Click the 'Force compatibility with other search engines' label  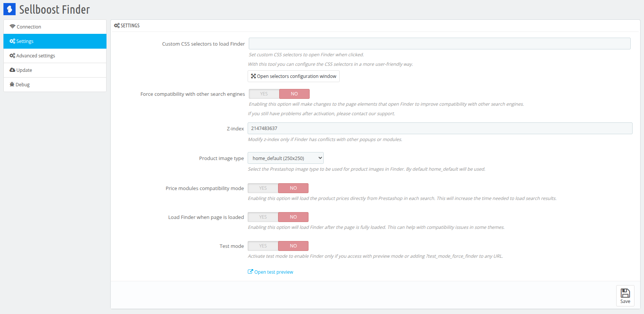click(193, 94)
